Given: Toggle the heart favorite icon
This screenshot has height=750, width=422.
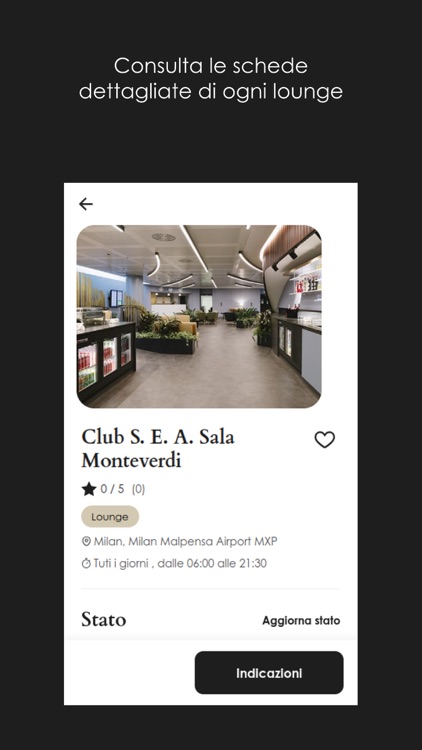Looking at the screenshot, I should click(x=324, y=440).
